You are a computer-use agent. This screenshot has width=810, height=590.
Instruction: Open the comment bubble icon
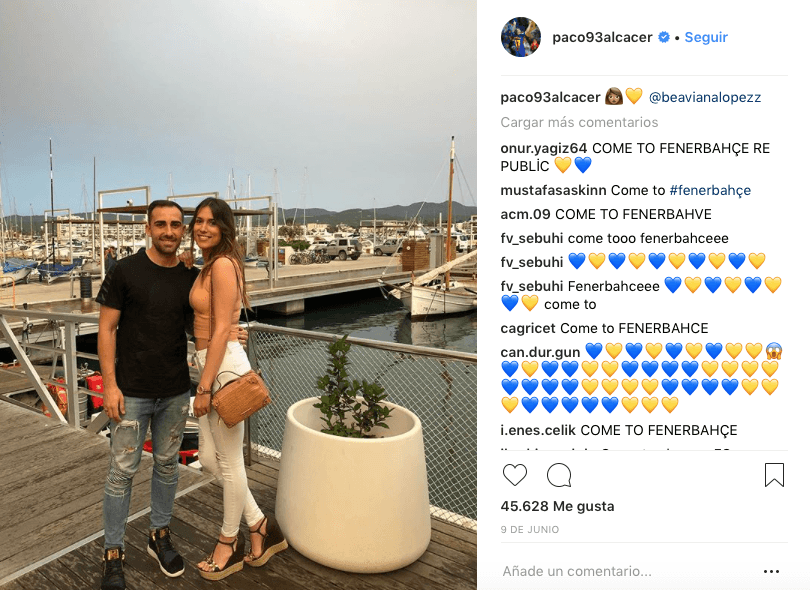[559, 475]
